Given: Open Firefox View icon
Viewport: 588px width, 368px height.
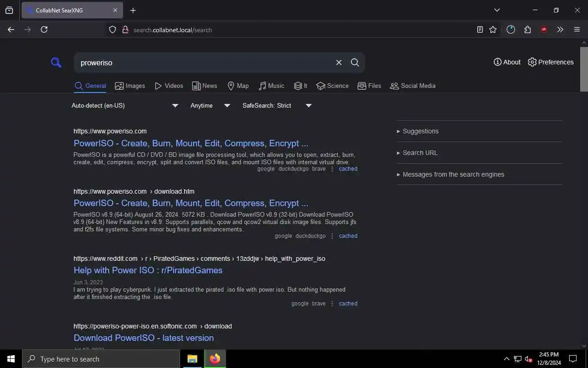Looking at the screenshot, I should pos(9,10).
